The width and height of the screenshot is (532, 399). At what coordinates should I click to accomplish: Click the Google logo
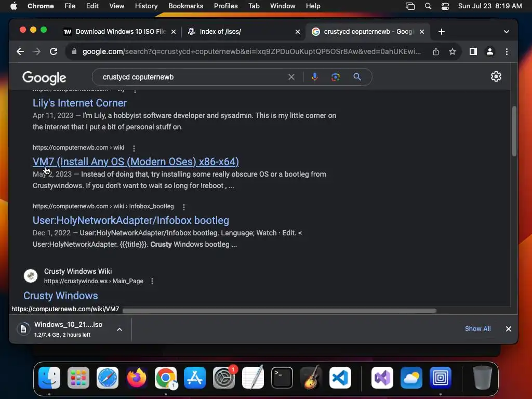click(x=44, y=78)
